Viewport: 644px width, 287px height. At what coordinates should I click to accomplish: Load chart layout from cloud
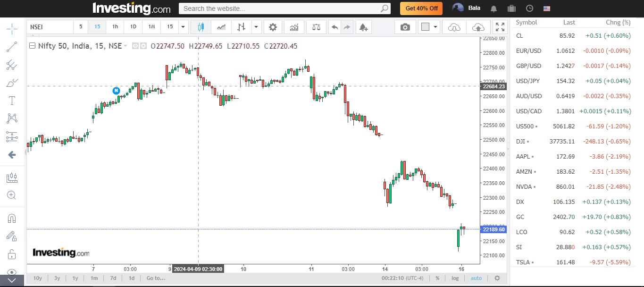pos(454,27)
